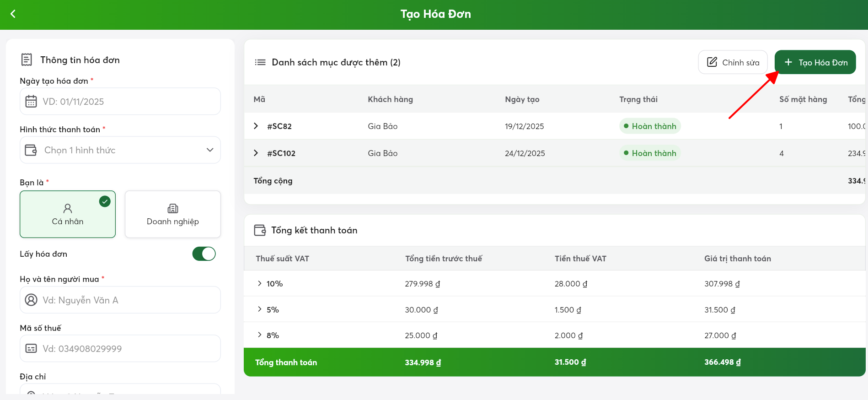Click the building icon on Doanh nghiệp
868x400 pixels.
tap(173, 209)
